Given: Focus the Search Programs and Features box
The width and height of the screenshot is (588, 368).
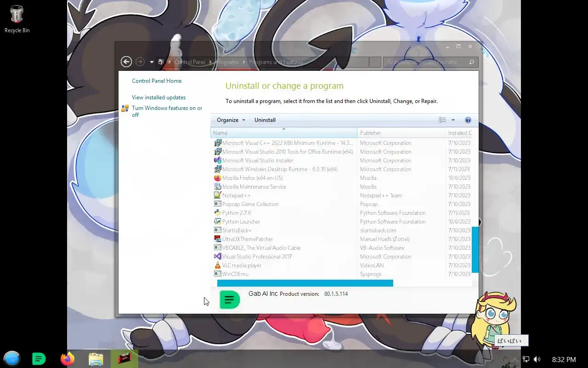Looking at the screenshot, I should coord(426,62).
